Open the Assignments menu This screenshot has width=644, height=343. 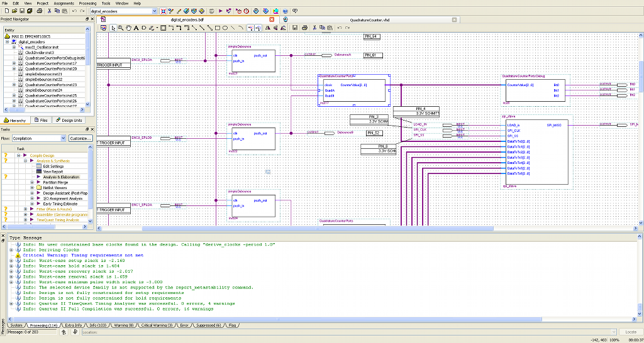click(x=64, y=3)
